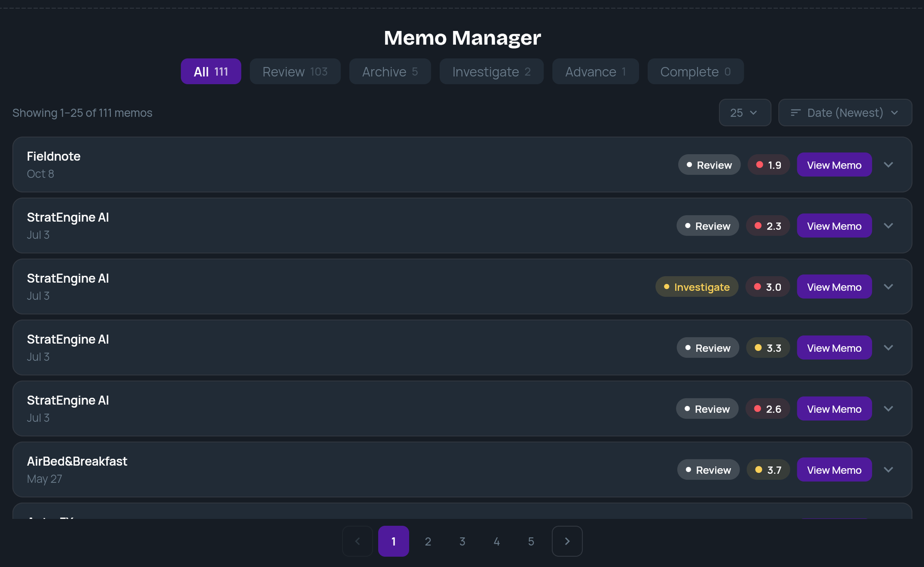Expand the Fieldnote memo row chevron
Viewport: 924px width, 567px height.
click(888, 165)
